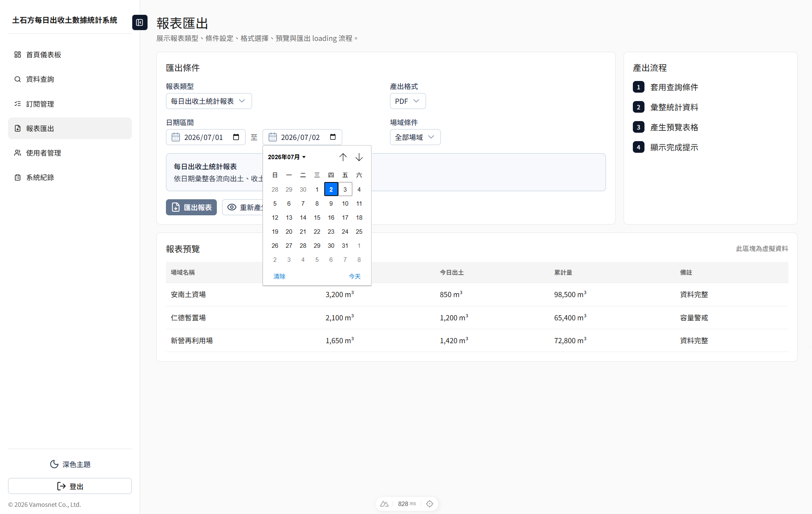Click the 仁德暫置場 row name

coord(188,318)
